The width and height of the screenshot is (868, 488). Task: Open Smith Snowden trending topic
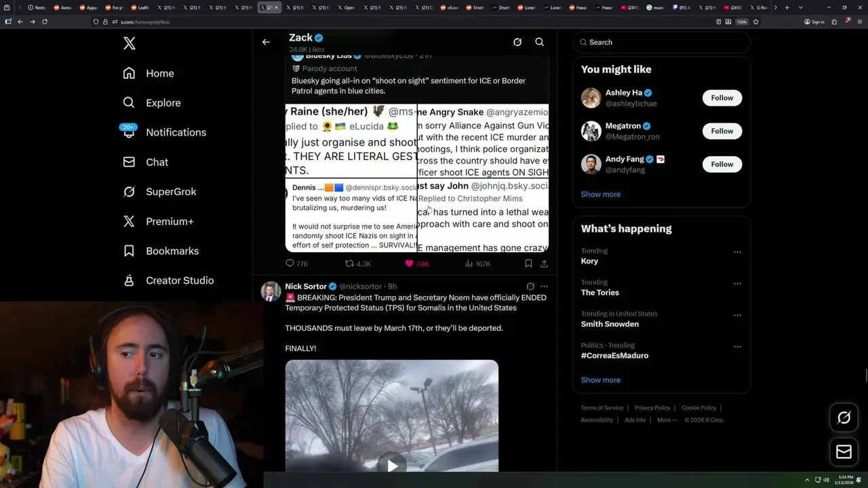610,324
